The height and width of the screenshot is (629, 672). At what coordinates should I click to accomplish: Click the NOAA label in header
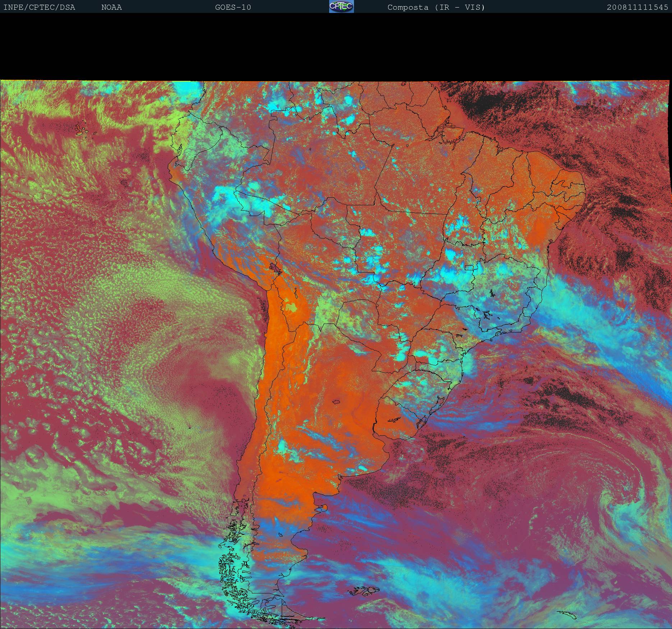111,8
